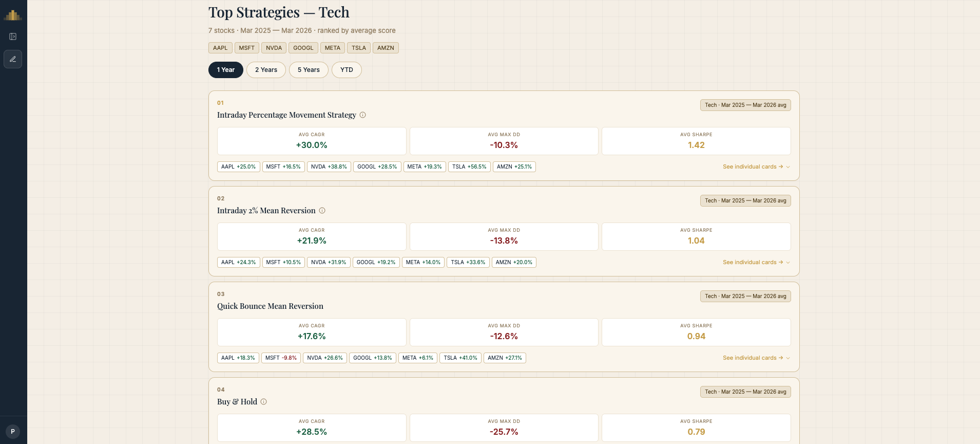Expand individual cards for Intraday Percentage Movement
Image resolution: width=980 pixels, height=444 pixels.
(x=756, y=166)
